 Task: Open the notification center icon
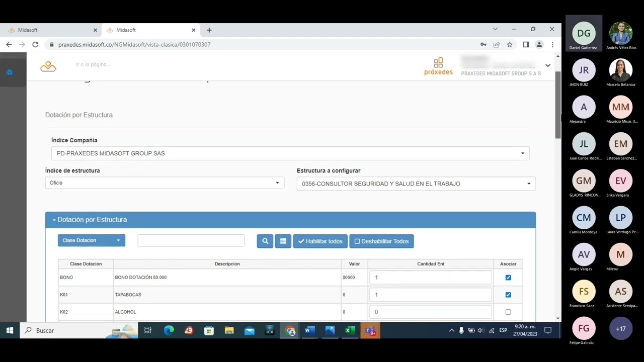click(548, 330)
